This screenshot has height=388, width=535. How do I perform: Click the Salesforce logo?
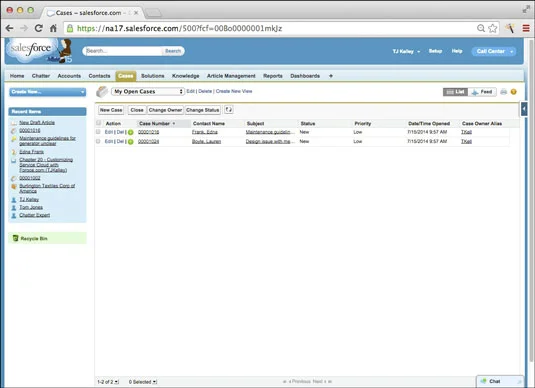pos(31,50)
